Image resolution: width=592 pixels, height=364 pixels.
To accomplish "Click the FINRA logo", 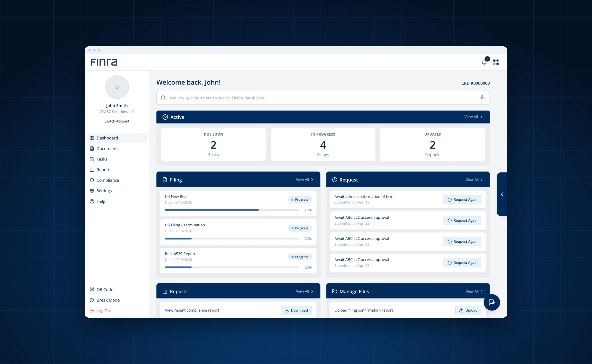I will point(104,62).
